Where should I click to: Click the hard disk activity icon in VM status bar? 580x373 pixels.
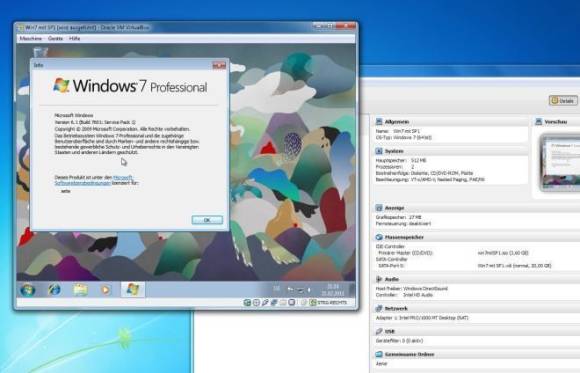(x=247, y=303)
